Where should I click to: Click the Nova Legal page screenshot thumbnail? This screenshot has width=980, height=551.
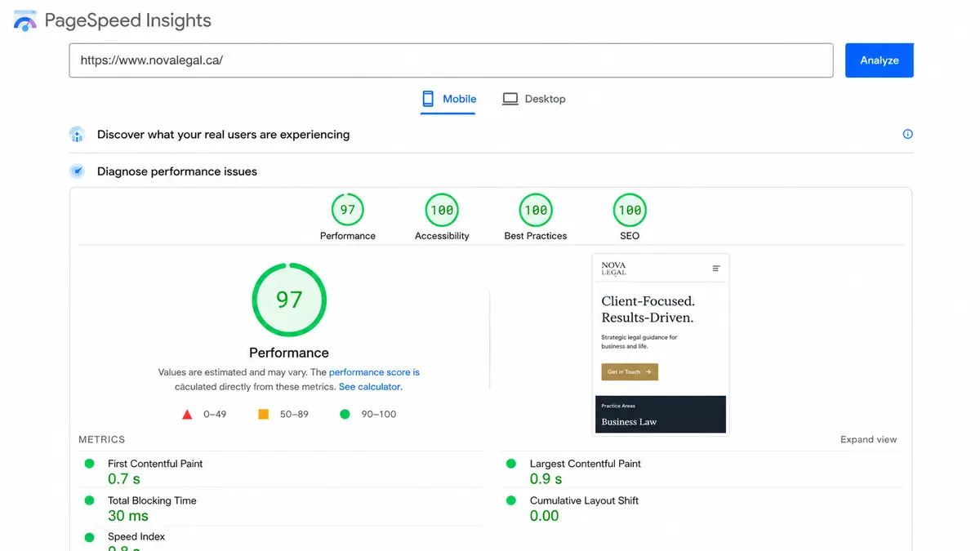[x=661, y=344]
